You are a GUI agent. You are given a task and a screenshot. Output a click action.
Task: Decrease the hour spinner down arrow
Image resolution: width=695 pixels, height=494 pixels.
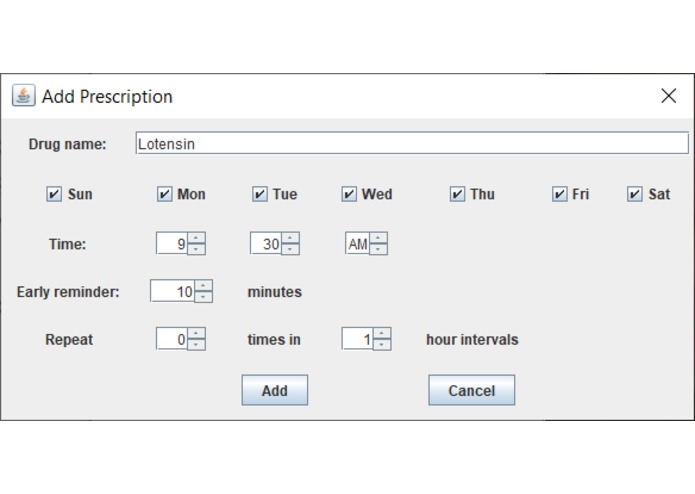(x=196, y=249)
